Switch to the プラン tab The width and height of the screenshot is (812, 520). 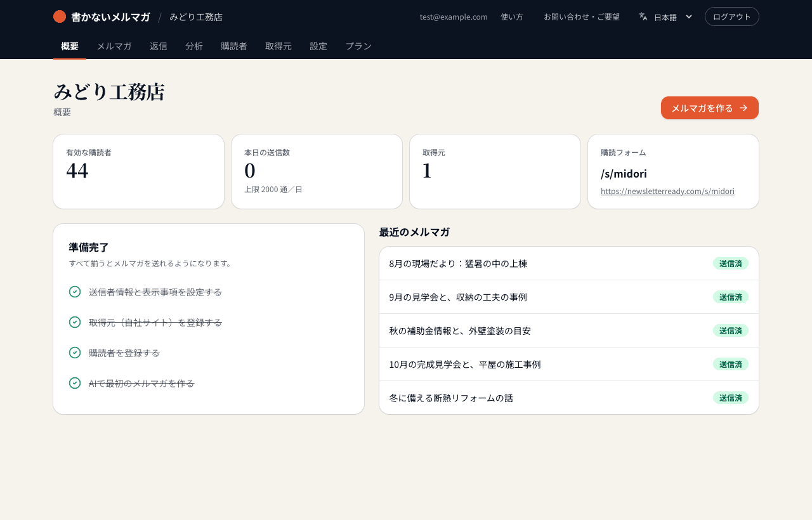coord(358,46)
